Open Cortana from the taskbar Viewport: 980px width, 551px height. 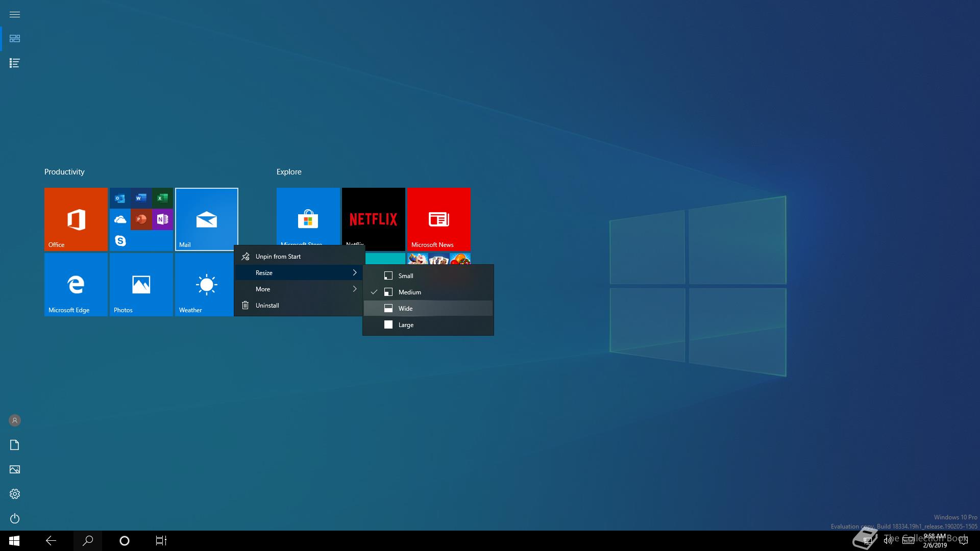125,541
